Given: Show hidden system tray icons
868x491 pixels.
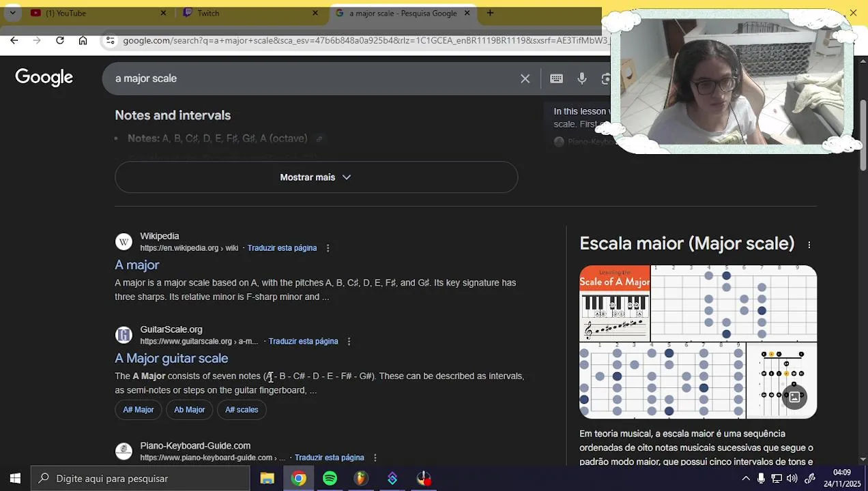Looking at the screenshot, I should [x=746, y=479].
